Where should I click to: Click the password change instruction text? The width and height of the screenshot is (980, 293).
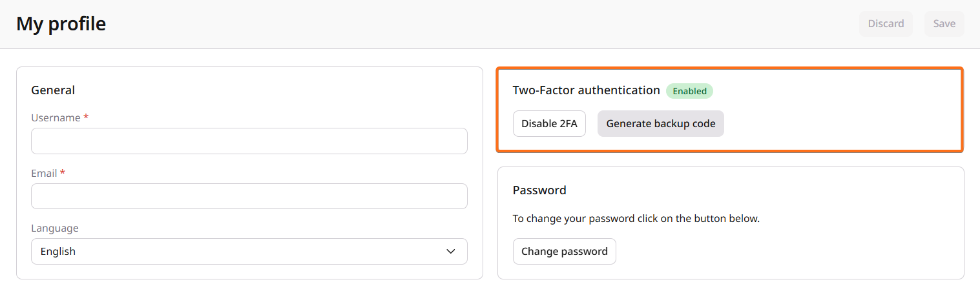click(636, 219)
